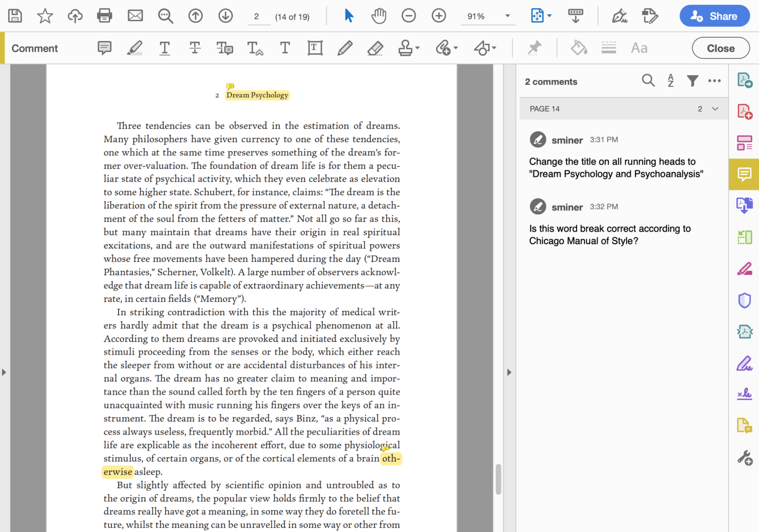Add a sticky note comment
This screenshot has height=532, width=759.
[x=104, y=48]
